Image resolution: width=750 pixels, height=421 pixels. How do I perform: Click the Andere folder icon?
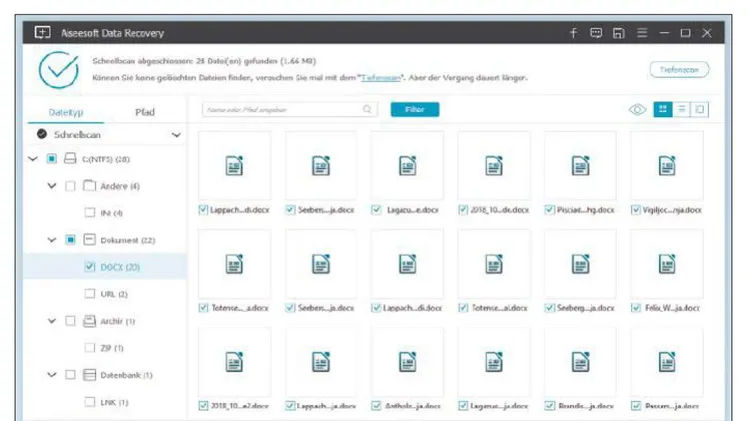(89, 186)
